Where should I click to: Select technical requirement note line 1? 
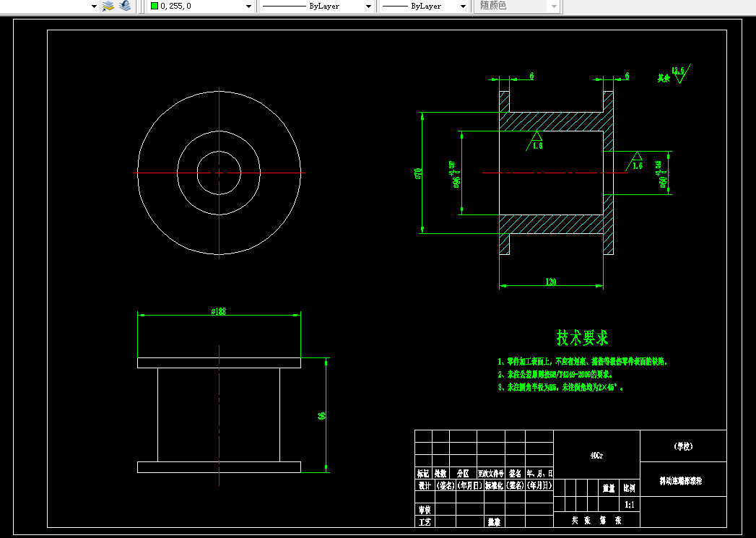coord(583,362)
